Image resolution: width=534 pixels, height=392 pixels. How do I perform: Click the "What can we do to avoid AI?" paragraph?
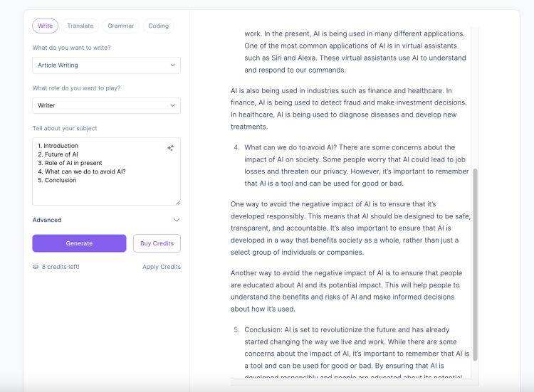point(352,166)
